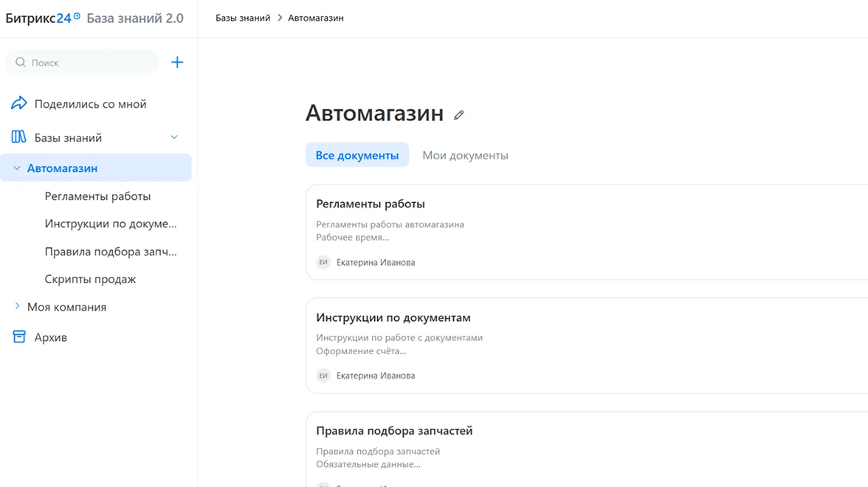868x487 pixels.
Task: Click ЕИ avatar in Инструкции по документам card
Action: point(323,375)
